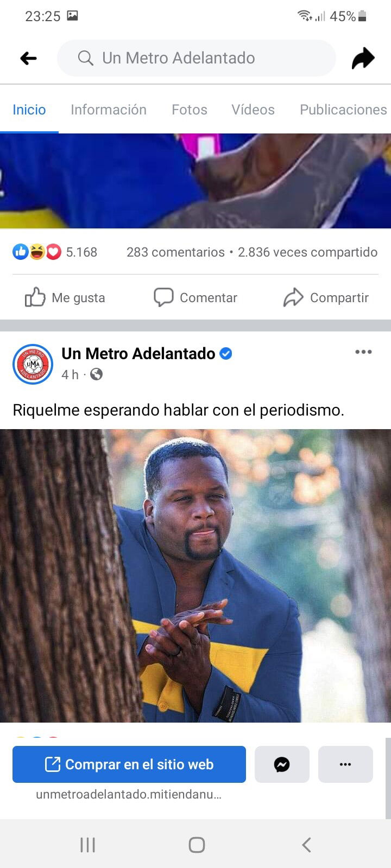Tap the reaction emojis next to 5.168
The width and height of the screenshot is (391, 868).
pos(37,252)
